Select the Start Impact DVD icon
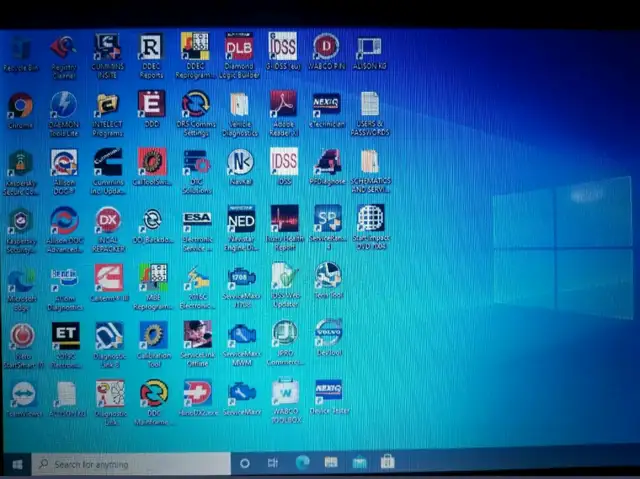This screenshot has height=479, width=640. coord(371,218)
